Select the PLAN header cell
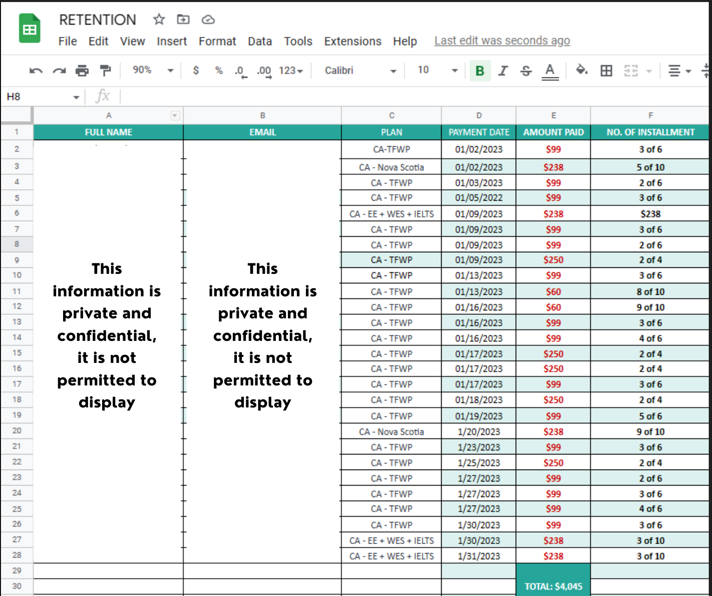712x596 pixels. [x=391, y=132]
